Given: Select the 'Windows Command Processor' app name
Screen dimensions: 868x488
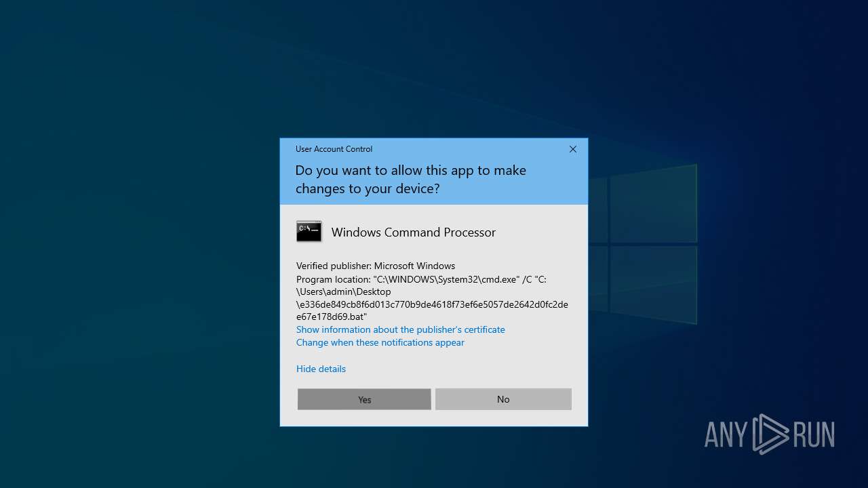Looking at the screenshot, I should (413, 232).
